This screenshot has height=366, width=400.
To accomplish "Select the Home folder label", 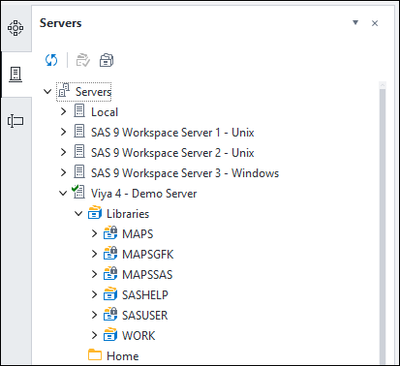I will (123, 356).
